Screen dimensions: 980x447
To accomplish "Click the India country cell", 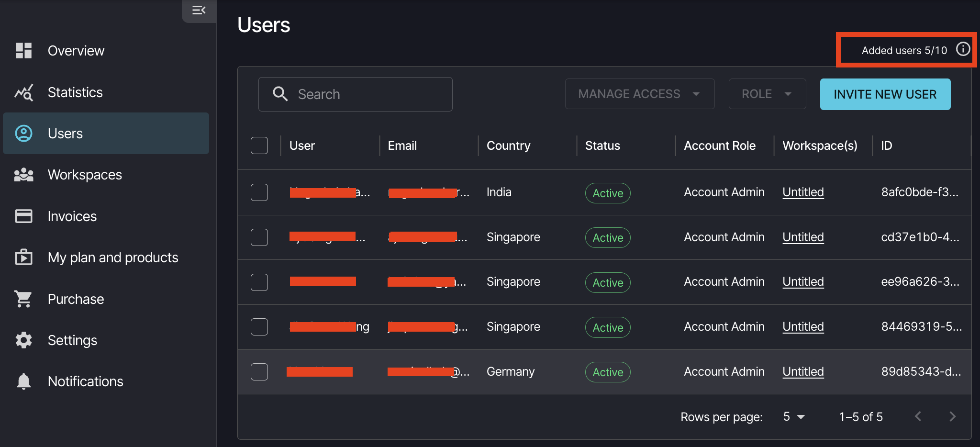I will tap(499, 192).
